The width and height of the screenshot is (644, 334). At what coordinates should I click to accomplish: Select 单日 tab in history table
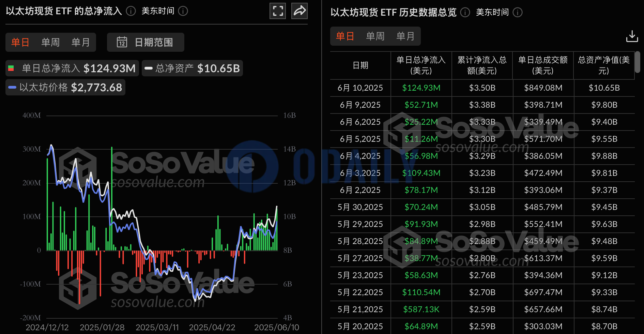click(x=345, y=36)
